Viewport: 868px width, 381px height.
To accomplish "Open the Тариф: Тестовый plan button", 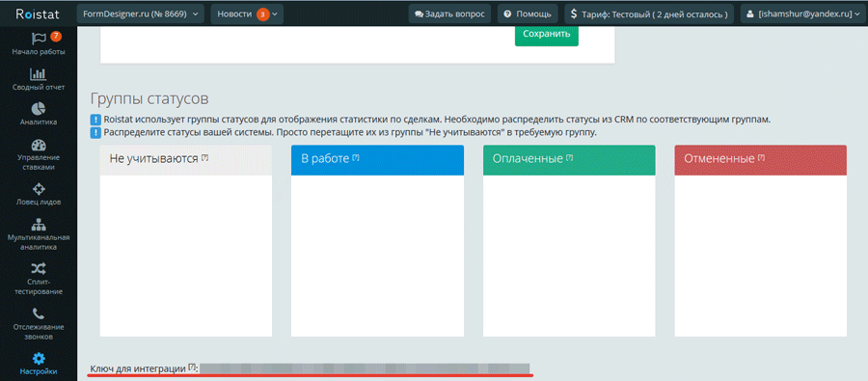I will tap(649, 14).
